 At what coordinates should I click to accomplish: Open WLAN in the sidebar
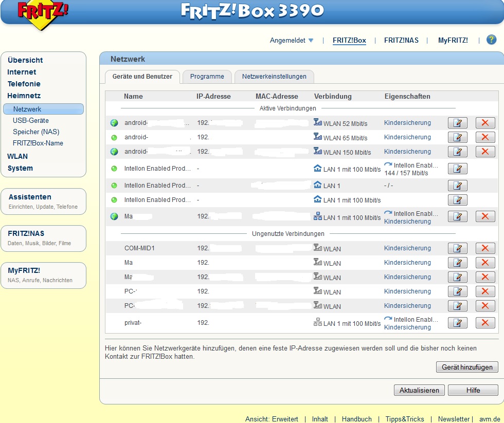tap(17, 156)
